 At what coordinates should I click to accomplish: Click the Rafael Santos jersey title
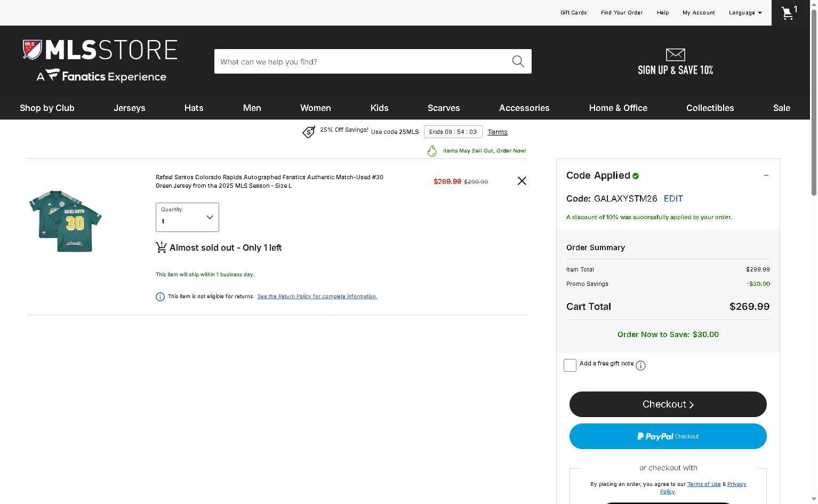pos(269,181)
